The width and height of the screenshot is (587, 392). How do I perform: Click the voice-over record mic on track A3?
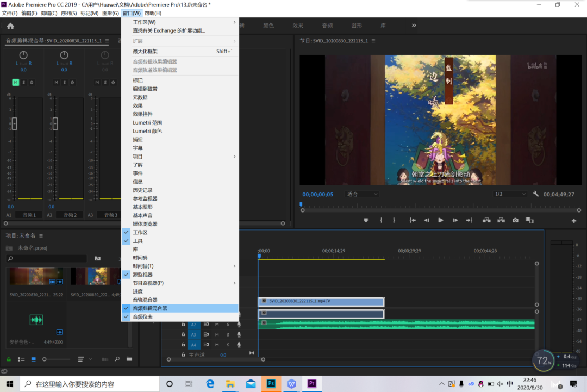[x=239, y=334]
